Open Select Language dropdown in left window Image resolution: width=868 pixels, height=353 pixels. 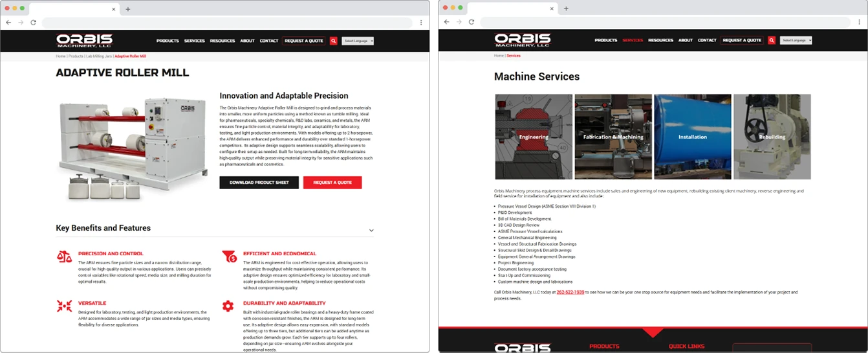point(358,41)
